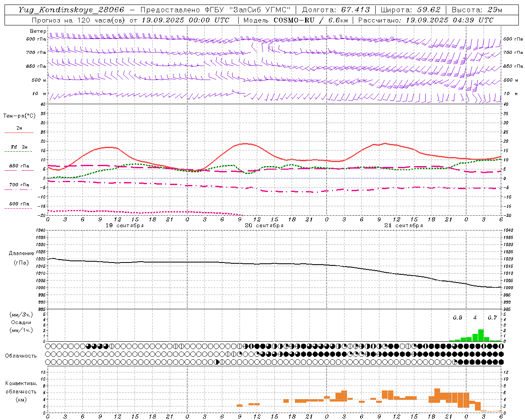Image resolution: width=525 pixels, height=420 pixels.
Task: Click the Конвективн. convective cloud label
Action: pos(21,383)
